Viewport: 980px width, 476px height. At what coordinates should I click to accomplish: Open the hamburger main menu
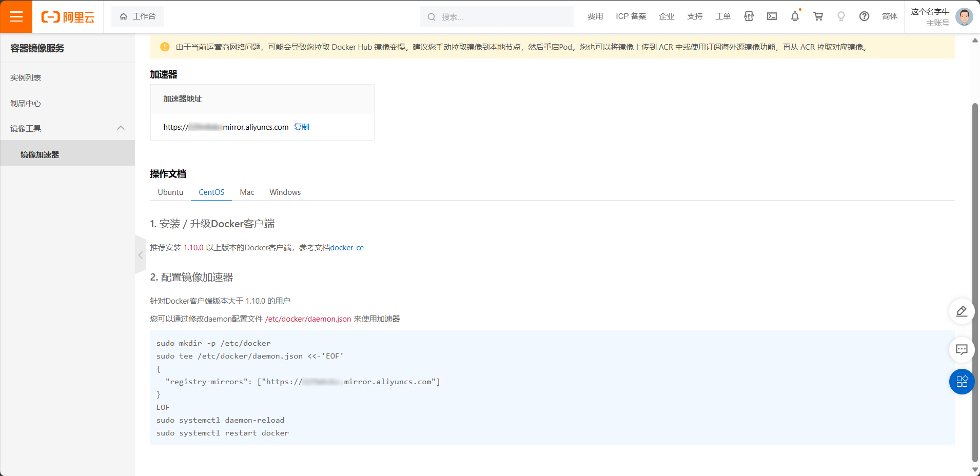[x=16, y=16]
